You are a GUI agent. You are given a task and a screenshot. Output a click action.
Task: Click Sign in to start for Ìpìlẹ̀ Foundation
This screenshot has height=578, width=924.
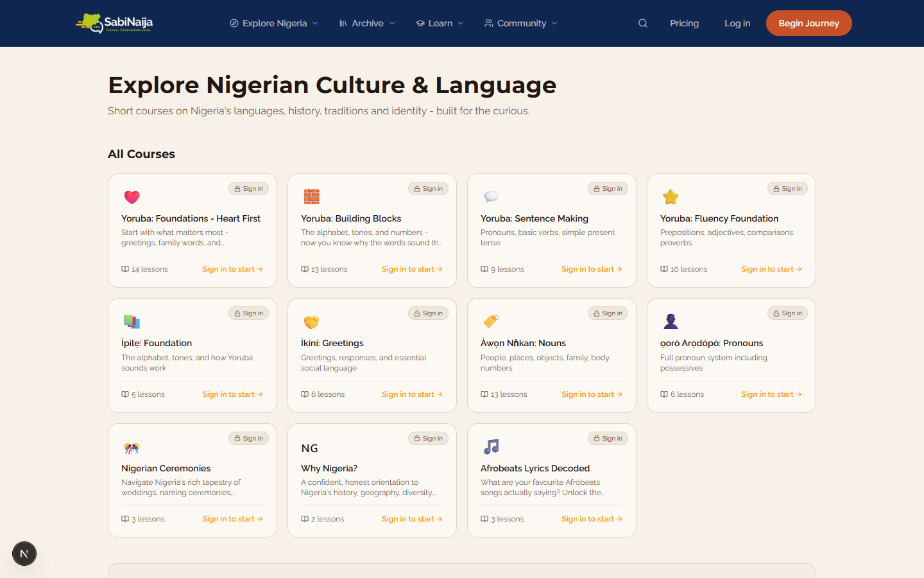tap(233, 394)
